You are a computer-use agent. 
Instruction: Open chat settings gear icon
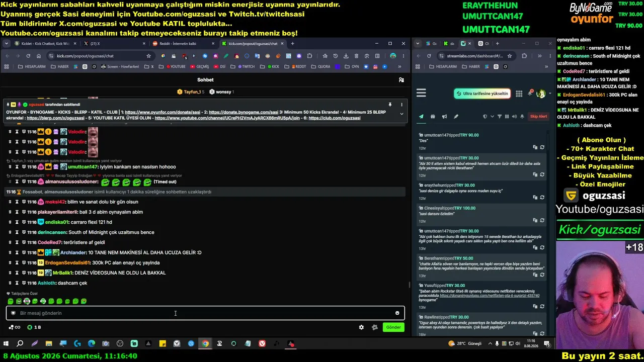tap(361, 327)
